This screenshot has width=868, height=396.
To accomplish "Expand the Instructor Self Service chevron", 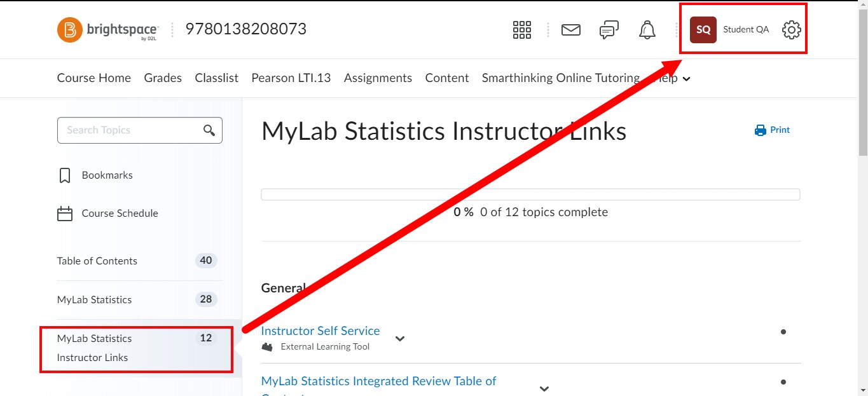I will (x=400, y=339).
